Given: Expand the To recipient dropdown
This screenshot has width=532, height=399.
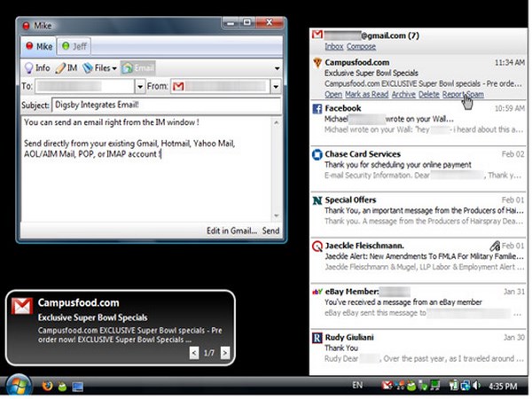Looking at the screenshot, I should pos(139,86).
